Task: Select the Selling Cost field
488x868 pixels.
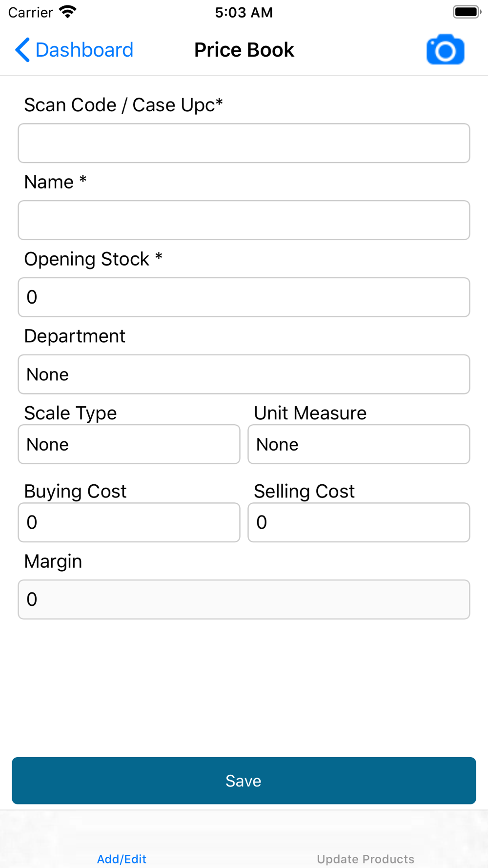Action: [359, 522]
